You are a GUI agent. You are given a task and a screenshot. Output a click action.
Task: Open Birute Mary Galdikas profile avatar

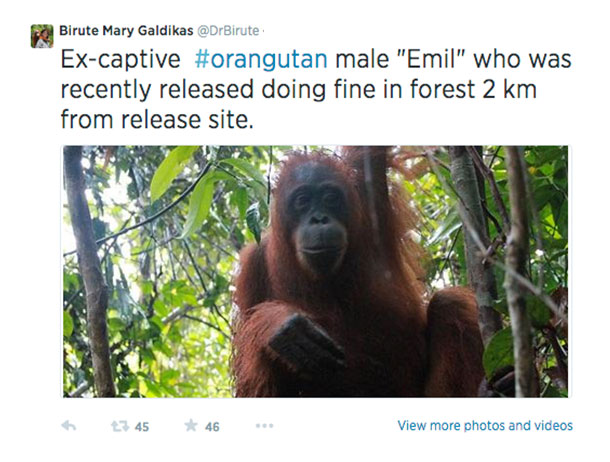click(42, 36)
